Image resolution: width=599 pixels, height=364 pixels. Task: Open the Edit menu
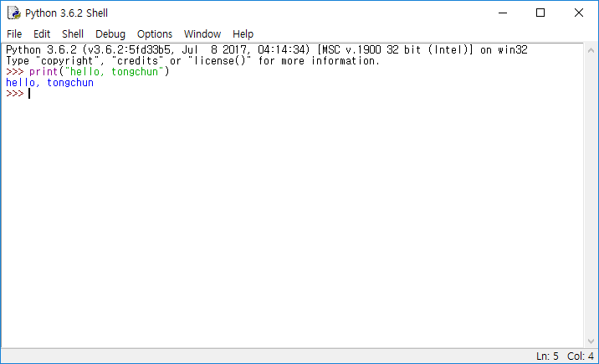(x=42, y=34)
